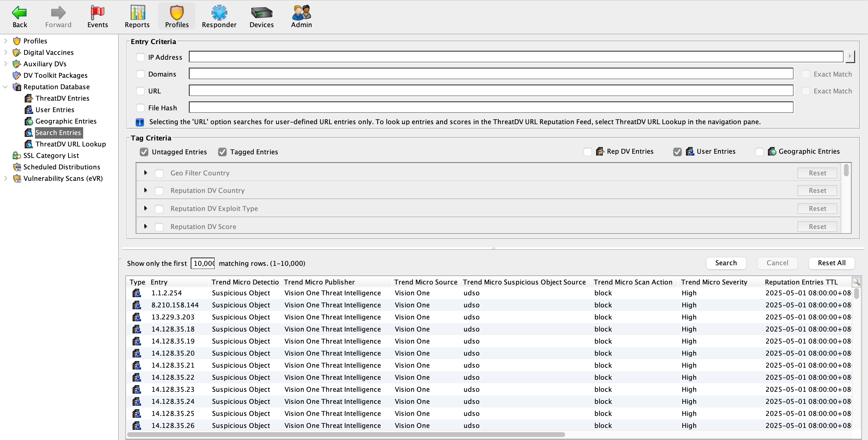868x440 pixels.
Task: Open the Devices toolbar icon
Action: click(262, 13)
